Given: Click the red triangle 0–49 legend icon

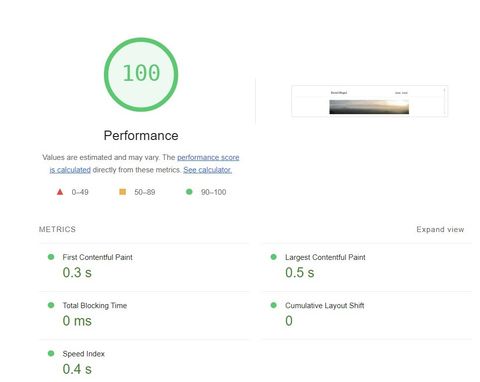Looking at the screenshot, I should point(60,192).
